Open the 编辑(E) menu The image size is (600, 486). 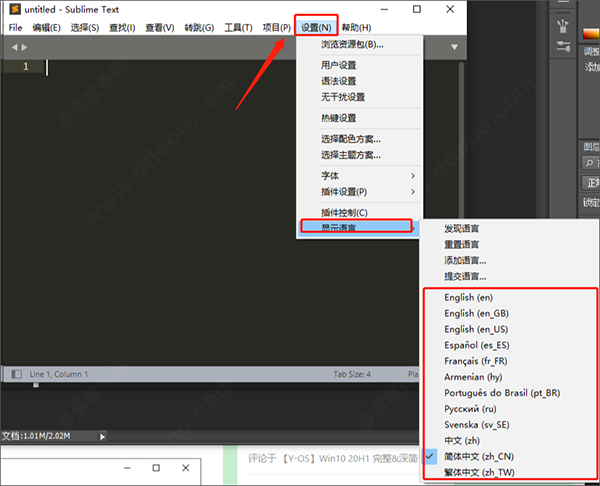coord(46,28)
